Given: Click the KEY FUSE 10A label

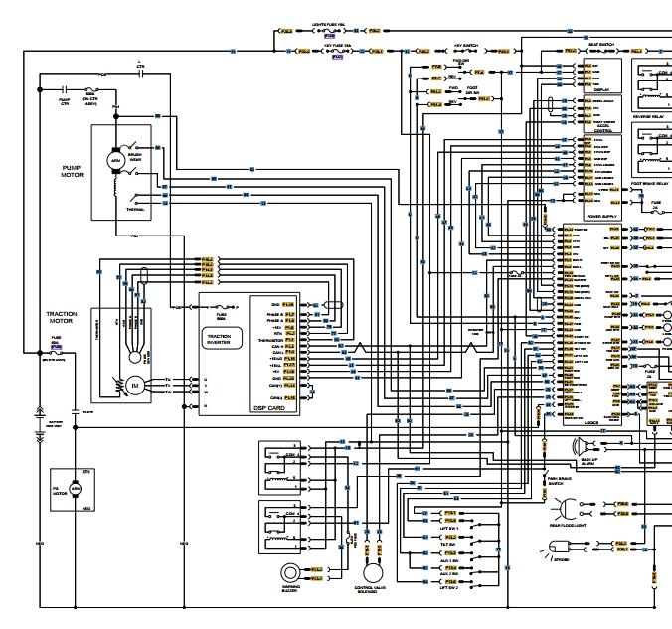Looking at the screenshot, I should 338,46.
